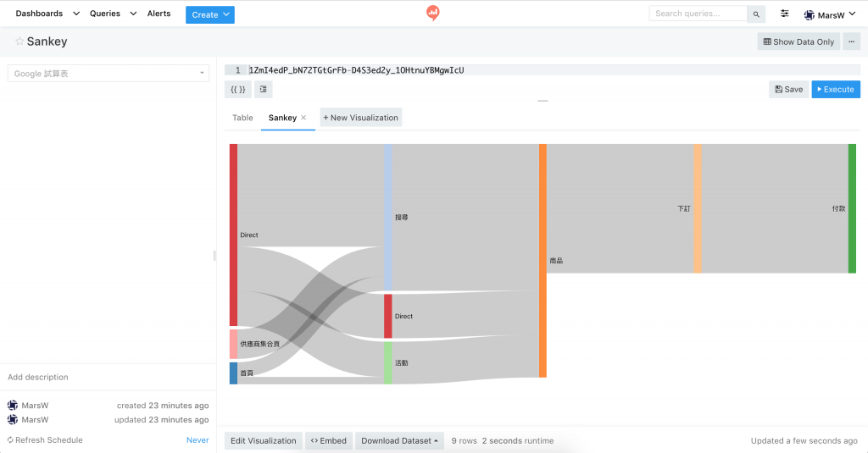
Task: Click the red Direct source node
Action: pyautogui.click(x=234, y=235)
